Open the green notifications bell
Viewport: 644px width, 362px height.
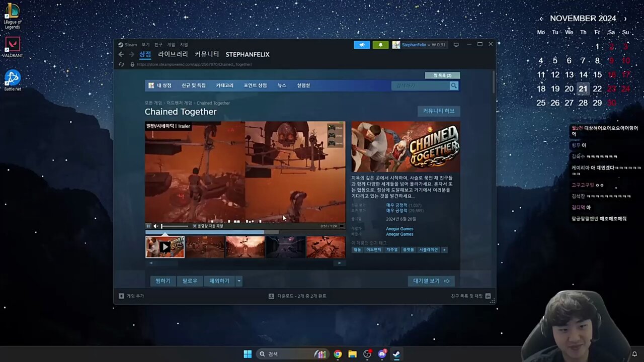click(380, 45)
